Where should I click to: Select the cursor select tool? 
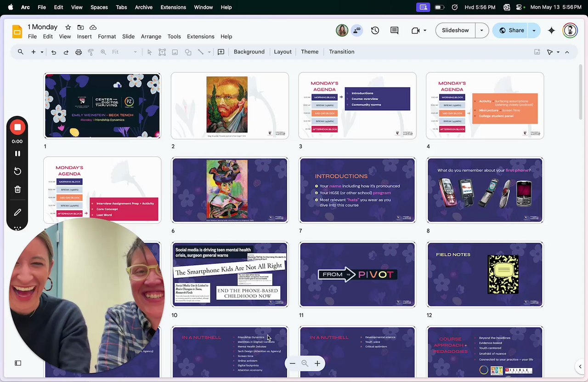pyautogui.click(x=149, y=52)
